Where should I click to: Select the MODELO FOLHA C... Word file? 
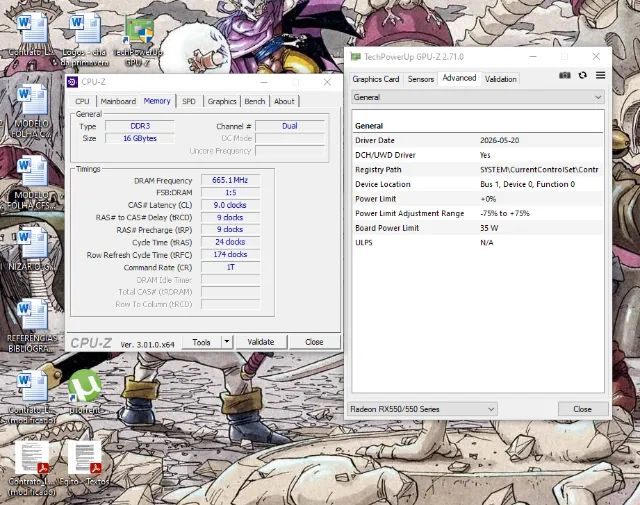pyautogui.click(x=31, y=110)
